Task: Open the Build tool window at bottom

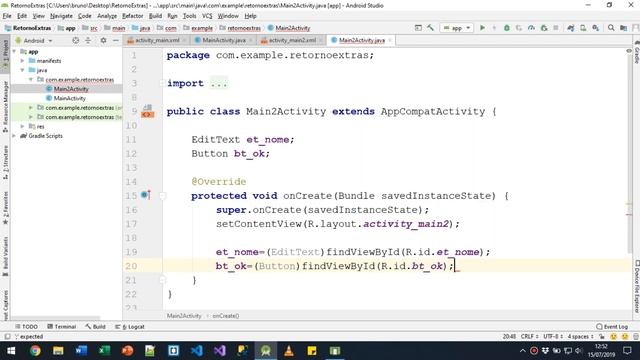Action: (95, 327)
